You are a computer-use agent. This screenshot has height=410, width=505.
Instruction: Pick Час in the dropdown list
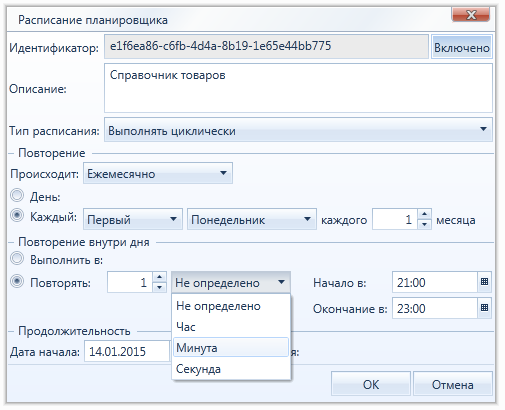pyautogui.click(x=231, y=327)
